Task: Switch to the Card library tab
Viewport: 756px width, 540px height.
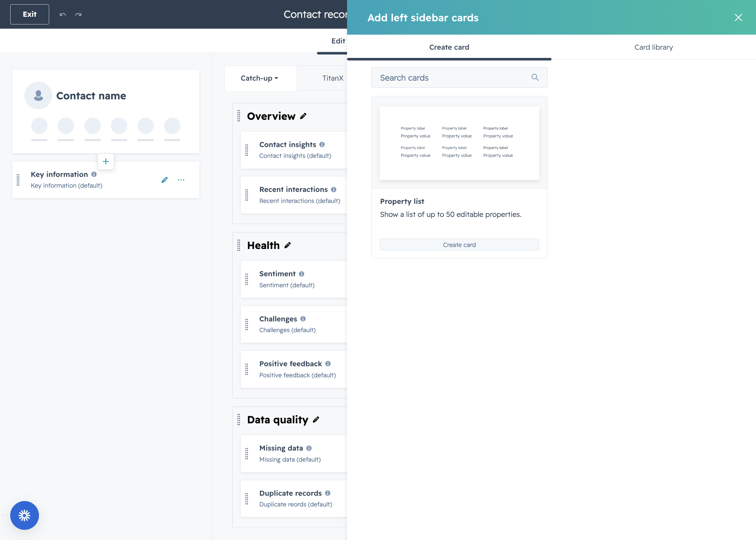Action: pos(653,47)
